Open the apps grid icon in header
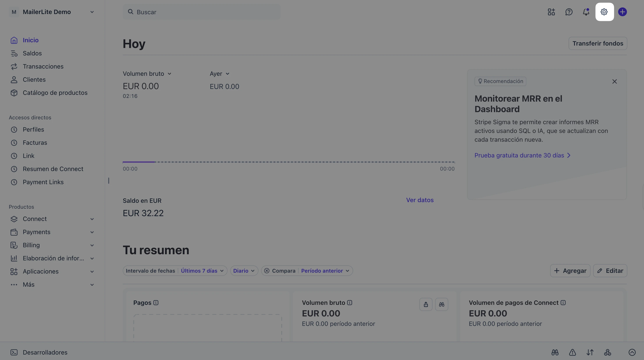 [x=551, y=12]
